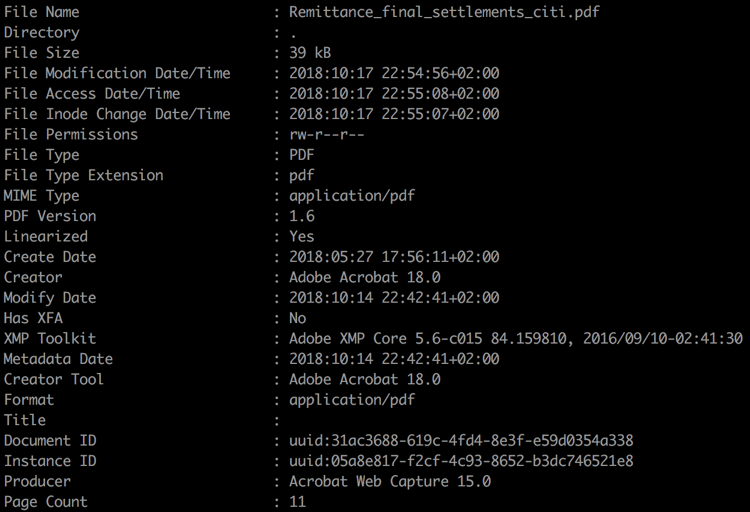Screen dimensions: 750x512
Task: Click the File Access Date/Time value
Action: [x=394, y=94]
